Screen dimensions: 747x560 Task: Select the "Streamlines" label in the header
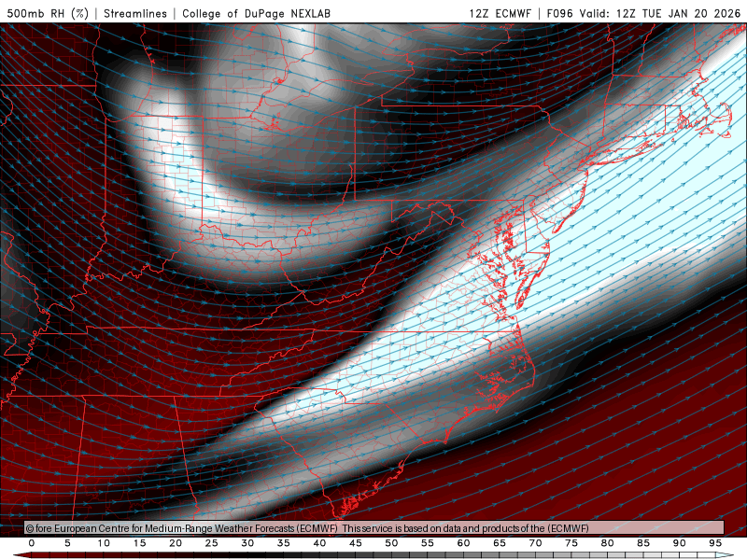pos(135,13)
